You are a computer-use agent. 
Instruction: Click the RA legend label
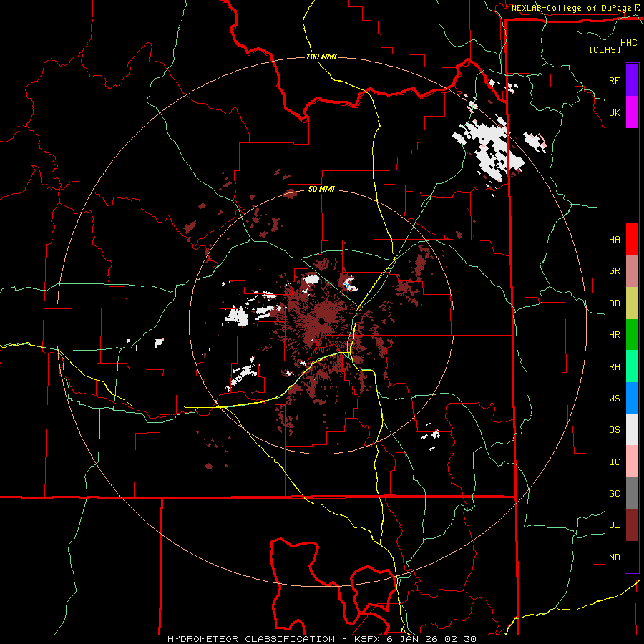[614, 367]
